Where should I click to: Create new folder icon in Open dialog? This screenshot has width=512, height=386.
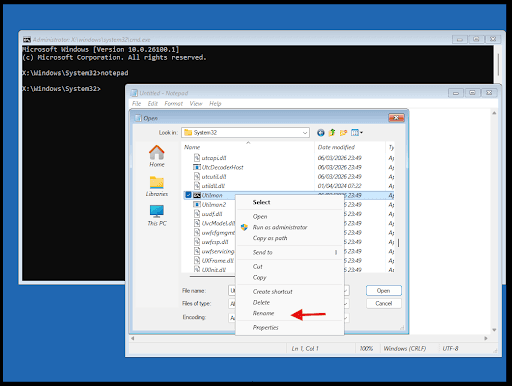coord(343,133)
